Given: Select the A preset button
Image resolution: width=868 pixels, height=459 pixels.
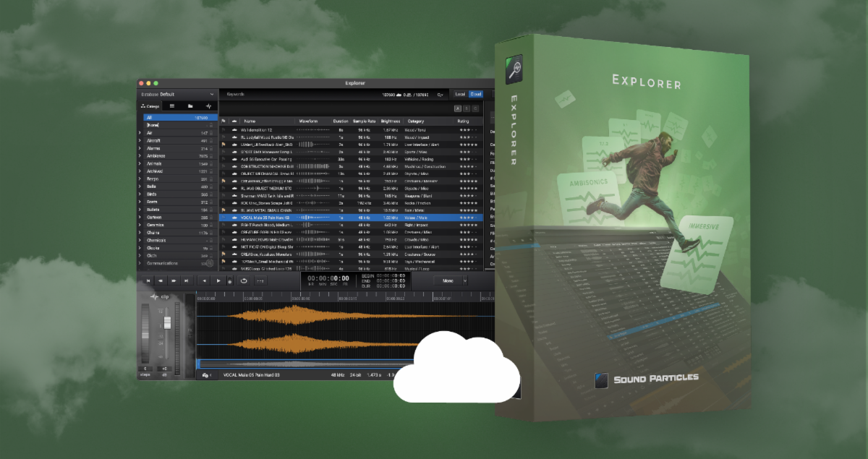Looking at the screenshot, I should [x=458, y=108].
